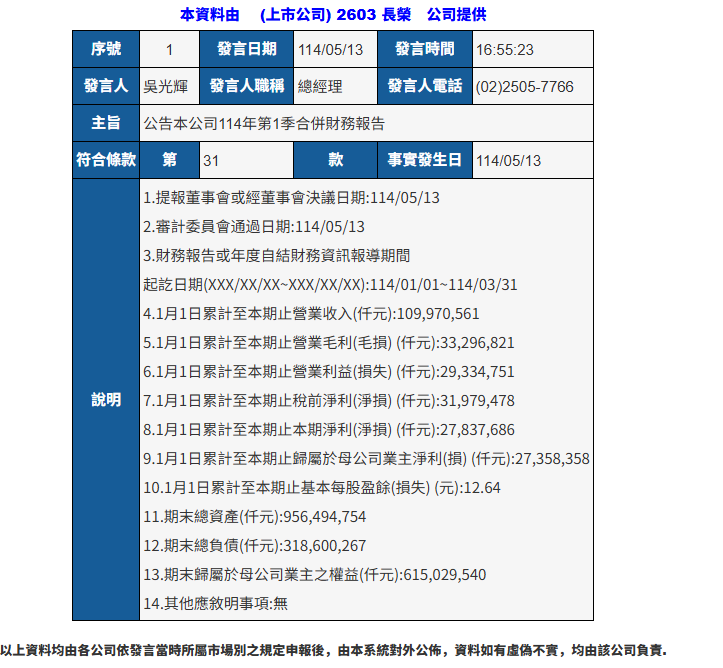Click line 12 期末總負債 318,600,267
Screen dimensions: 723x668
pyautogui.click(x=255, y=546)
